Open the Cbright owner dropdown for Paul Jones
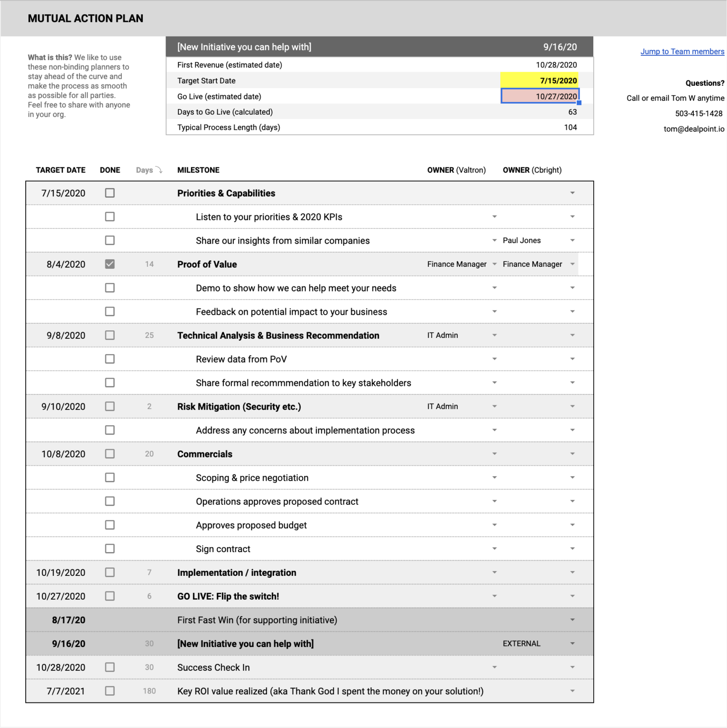Image resolution: width=727 pixels, height=728 pixels. coord(572,240)
